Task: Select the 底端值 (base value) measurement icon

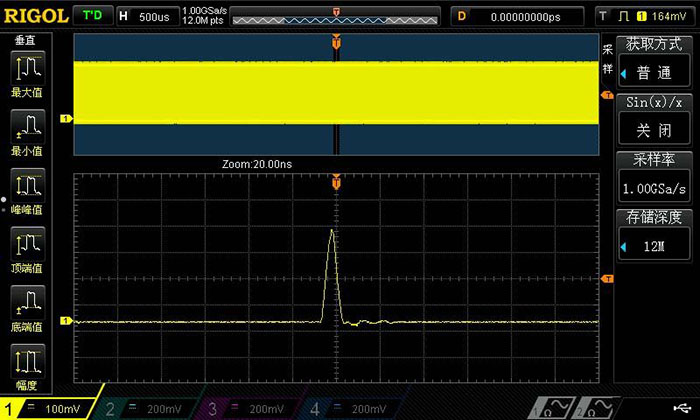Action: [x=27, y=308]
